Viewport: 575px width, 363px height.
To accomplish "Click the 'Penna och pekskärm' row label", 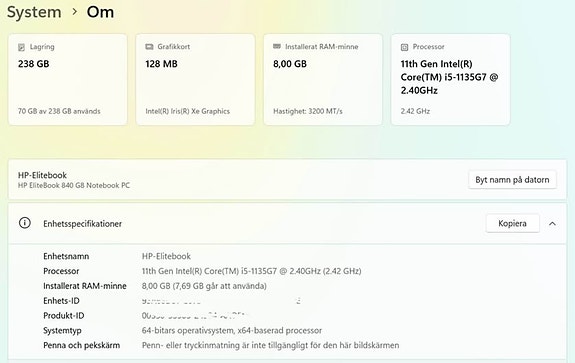I will [81, 345].
